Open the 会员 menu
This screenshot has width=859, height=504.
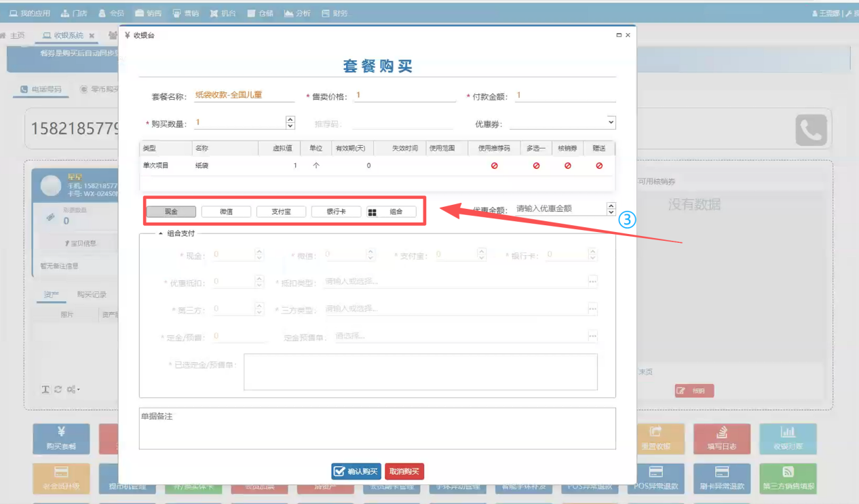tap(111, 13)
